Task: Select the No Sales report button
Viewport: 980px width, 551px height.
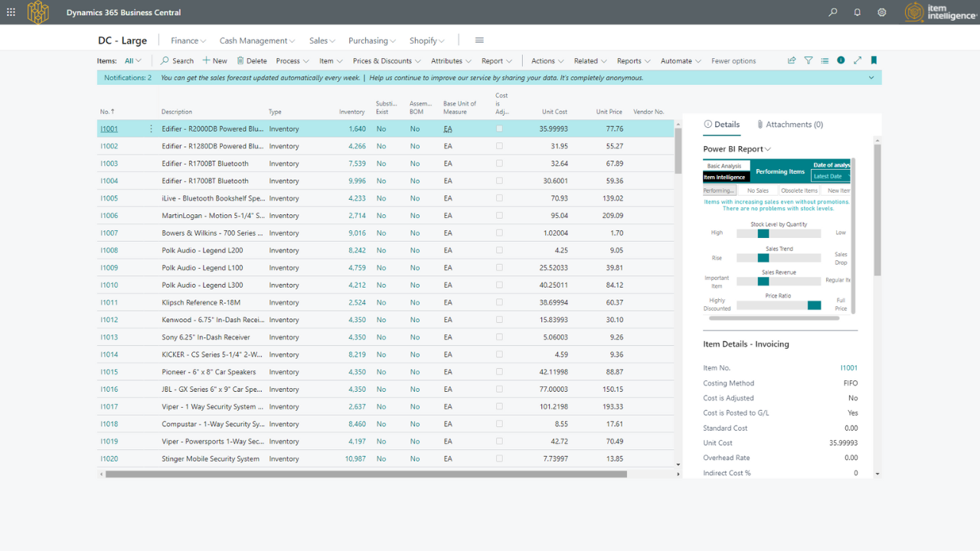Action: click(x=758, y=191)
